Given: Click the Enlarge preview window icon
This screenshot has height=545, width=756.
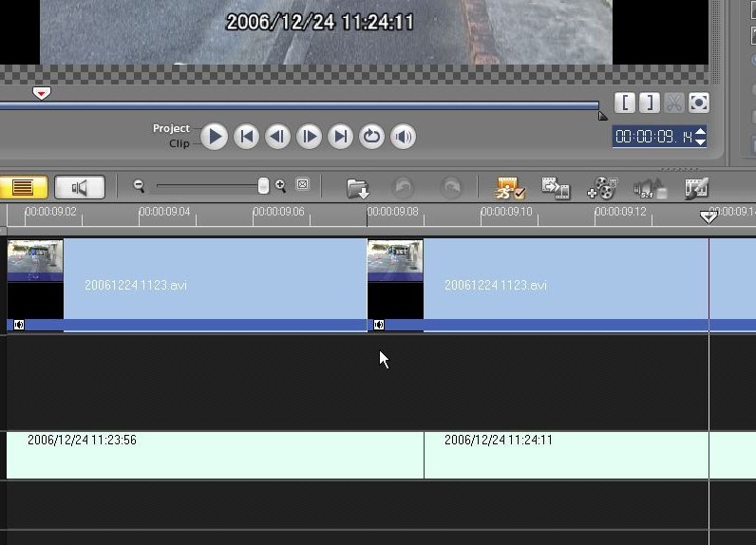Looking at the screenshot, I should coord(699,103).
